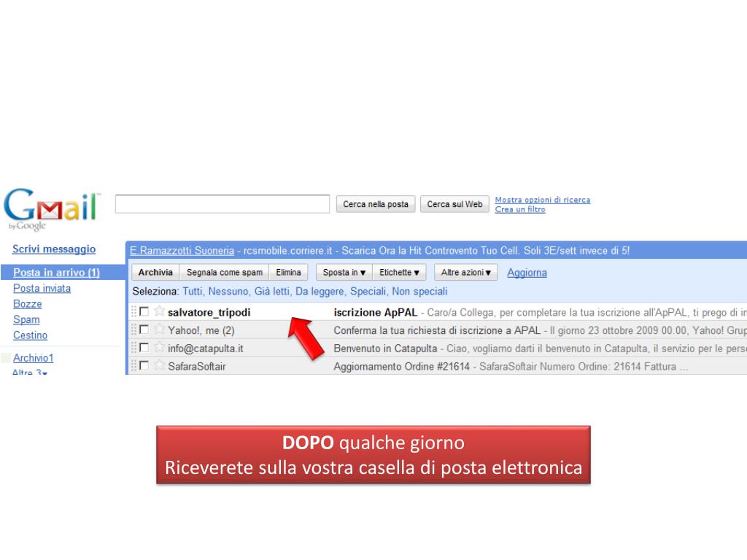The height and width of the screenshot is (560, 747).
Task: Click Segnala come spam button
Action: (x=225, y=273)
